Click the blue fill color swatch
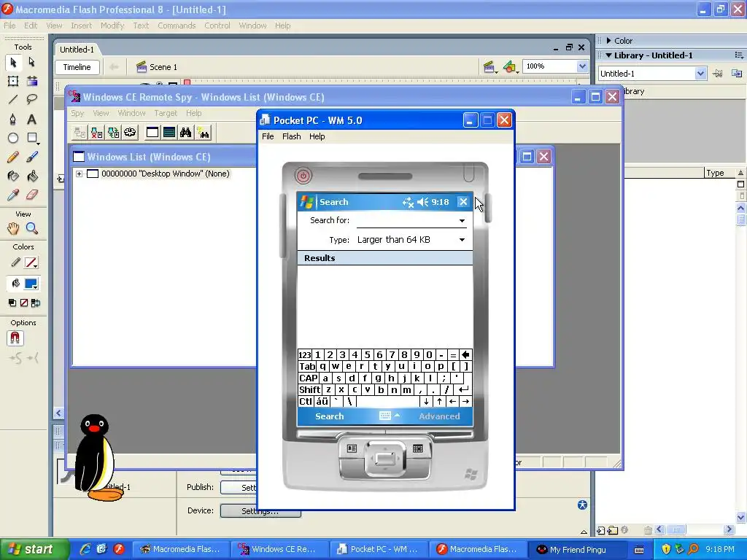Image resolution: width=747 pixels, height=560 pixels. (x=31, y=284)
